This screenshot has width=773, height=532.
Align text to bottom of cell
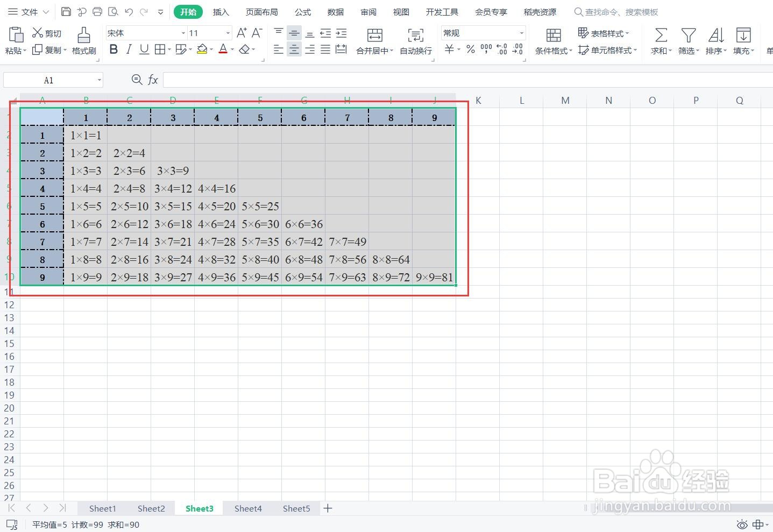(x=310, y=33)
